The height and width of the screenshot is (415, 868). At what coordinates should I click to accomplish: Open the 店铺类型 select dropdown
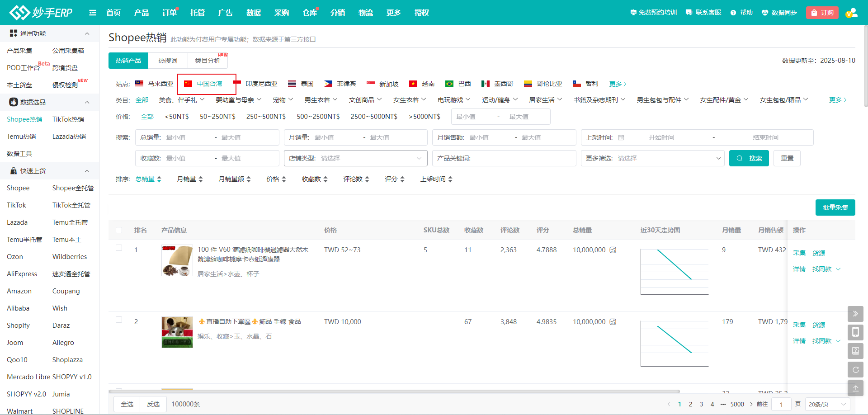(356, 158)
